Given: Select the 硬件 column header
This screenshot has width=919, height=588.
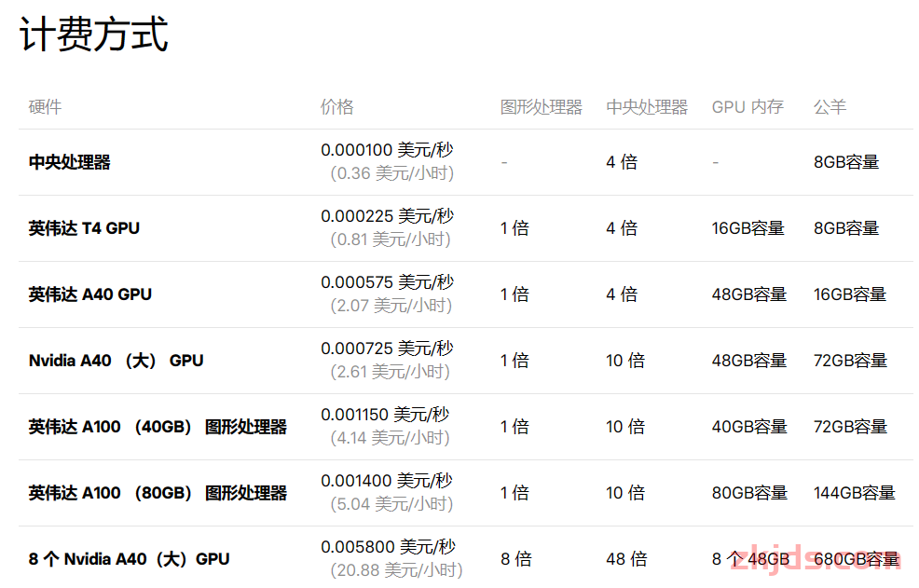Looking at the screenshot, I should pyautogui.click(x=45, y=106).
